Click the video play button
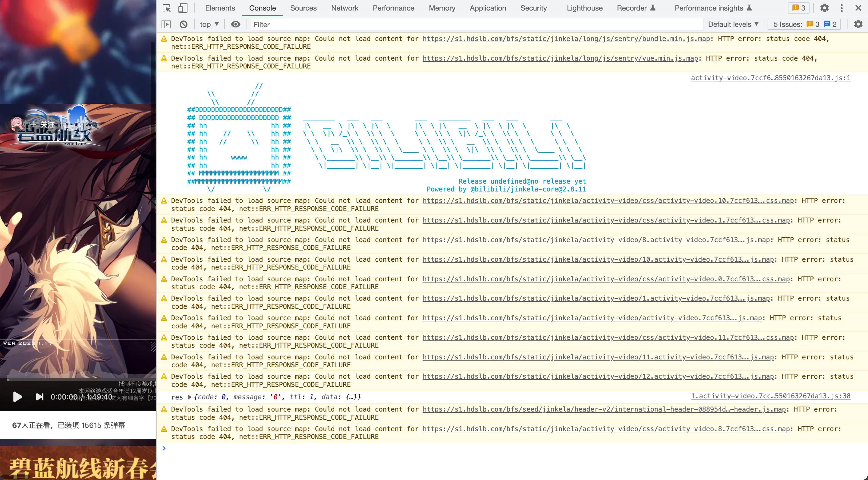The image size is (868, 480). [17, 397]
